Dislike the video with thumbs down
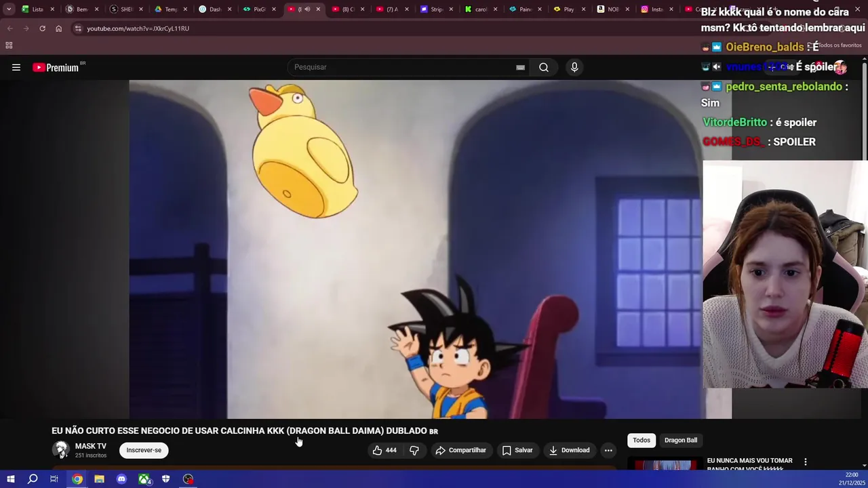Image resolution: width=868 pixels, height=488 pixels. [414, 450]
